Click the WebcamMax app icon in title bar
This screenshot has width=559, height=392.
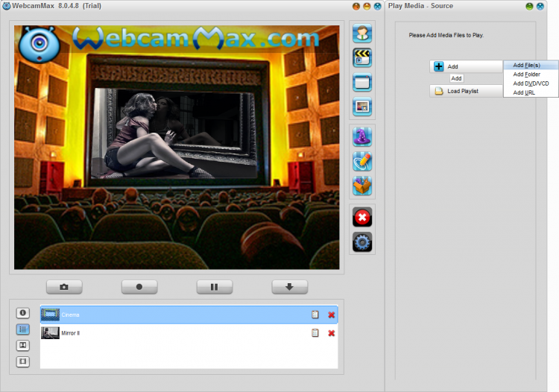(7, 6)
